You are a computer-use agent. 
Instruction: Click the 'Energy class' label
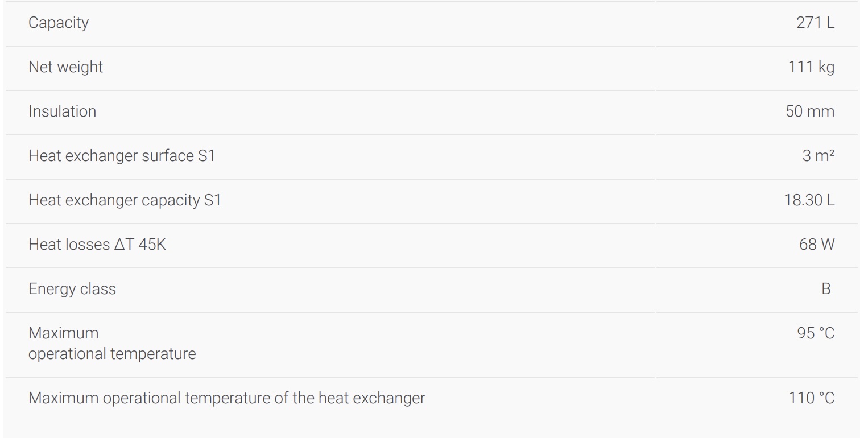(x=72, y=289)
